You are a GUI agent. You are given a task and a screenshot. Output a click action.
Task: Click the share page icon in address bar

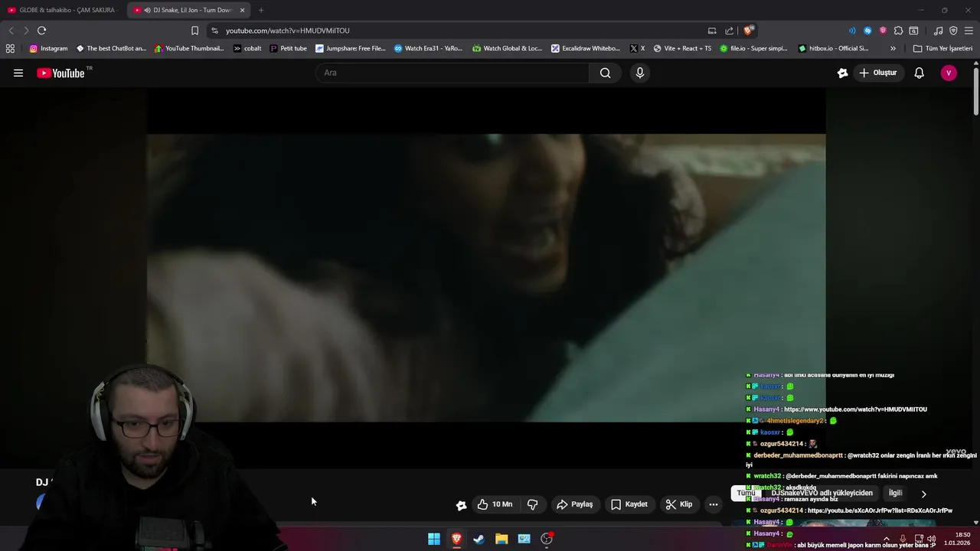tap(729, 31)
